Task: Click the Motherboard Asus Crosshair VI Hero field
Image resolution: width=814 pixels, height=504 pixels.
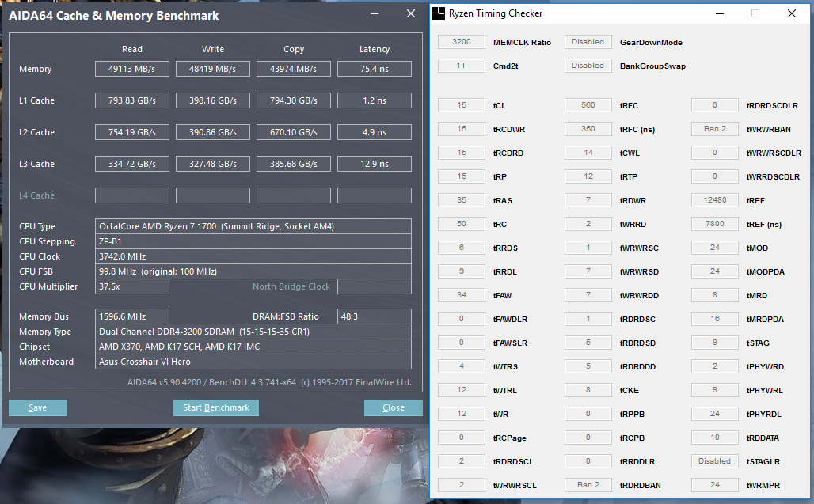Action: point(253,362)
